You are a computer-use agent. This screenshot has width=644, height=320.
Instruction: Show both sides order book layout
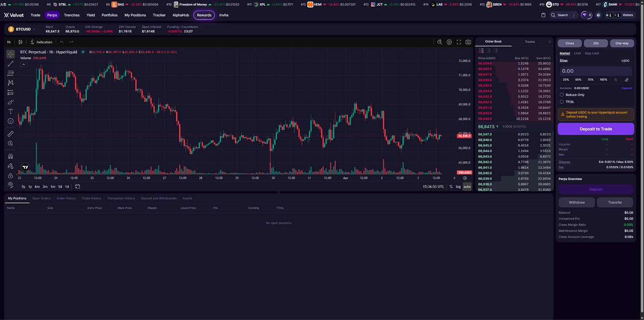click(x=482, y=51)
